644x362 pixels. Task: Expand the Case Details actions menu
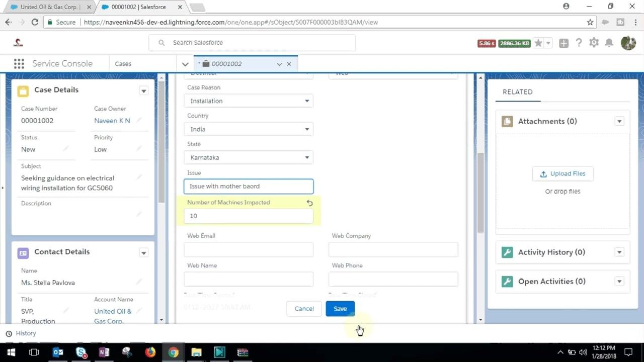click(143, 91)
